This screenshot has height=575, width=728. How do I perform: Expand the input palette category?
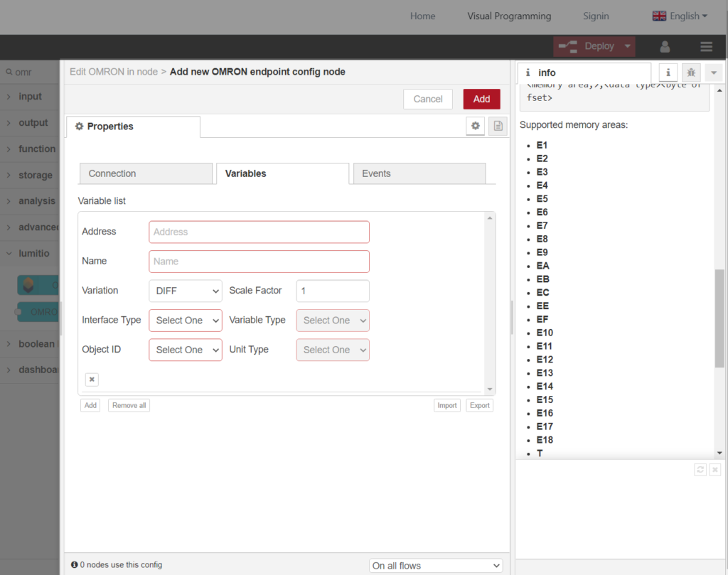30,97
